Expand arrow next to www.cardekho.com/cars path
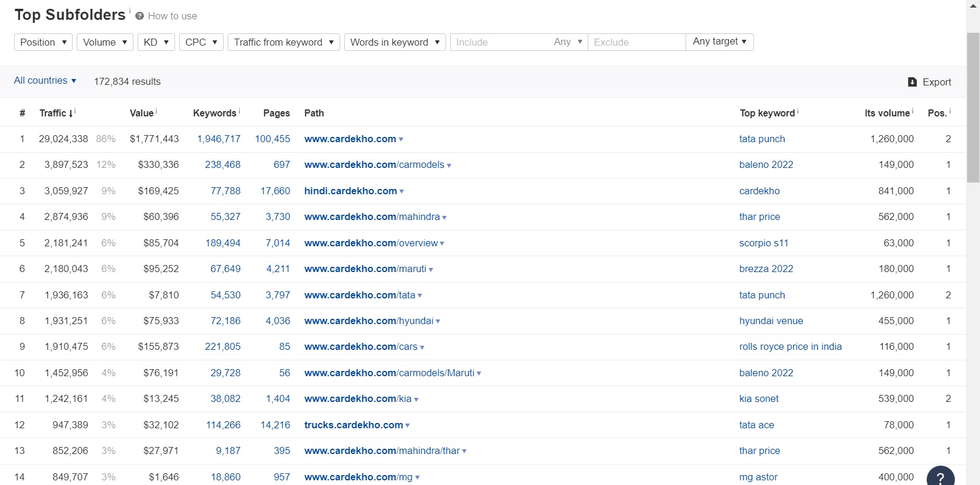 pyautogui.click(x=422, y=348)
